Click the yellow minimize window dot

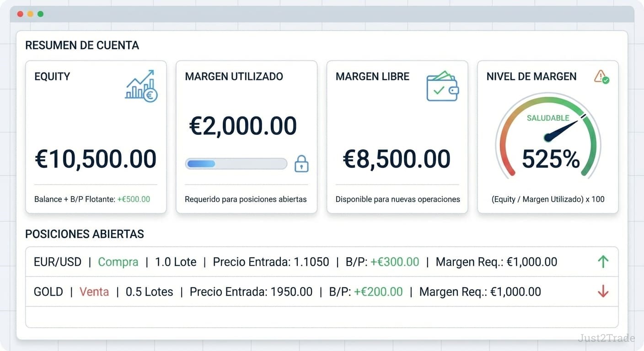tap(30, 14)
